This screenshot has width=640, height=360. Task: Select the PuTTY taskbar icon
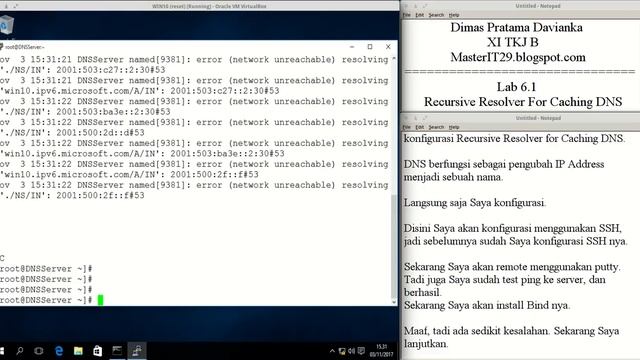(x=137, y=351)
